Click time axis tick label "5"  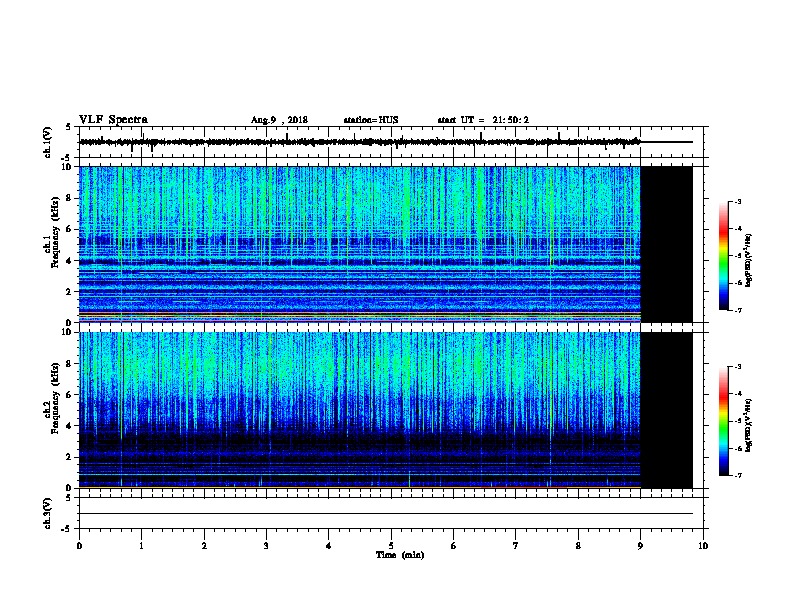coord(391,546)
